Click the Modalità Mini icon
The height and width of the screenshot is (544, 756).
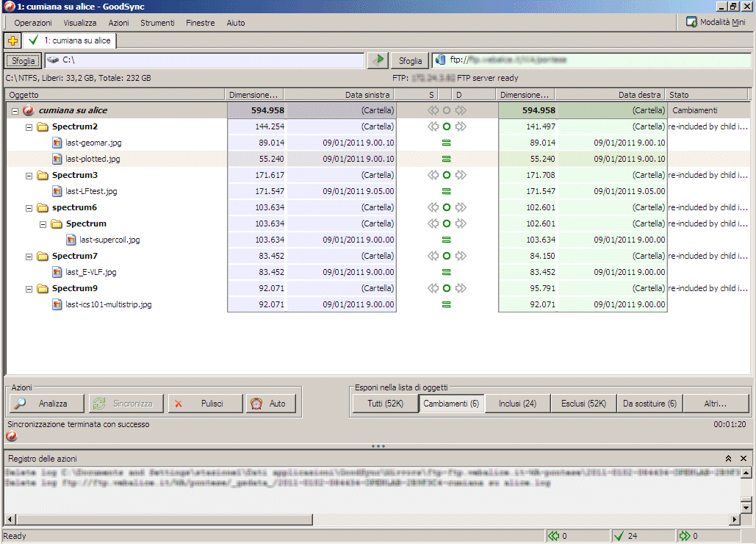(x=691, y=22)
